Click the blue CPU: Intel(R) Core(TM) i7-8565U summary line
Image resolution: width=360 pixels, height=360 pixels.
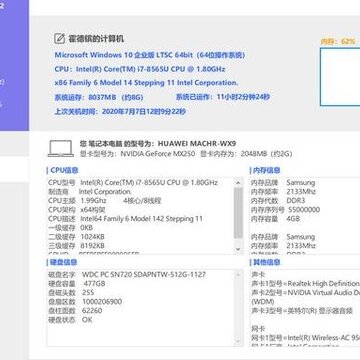(140, 69)
